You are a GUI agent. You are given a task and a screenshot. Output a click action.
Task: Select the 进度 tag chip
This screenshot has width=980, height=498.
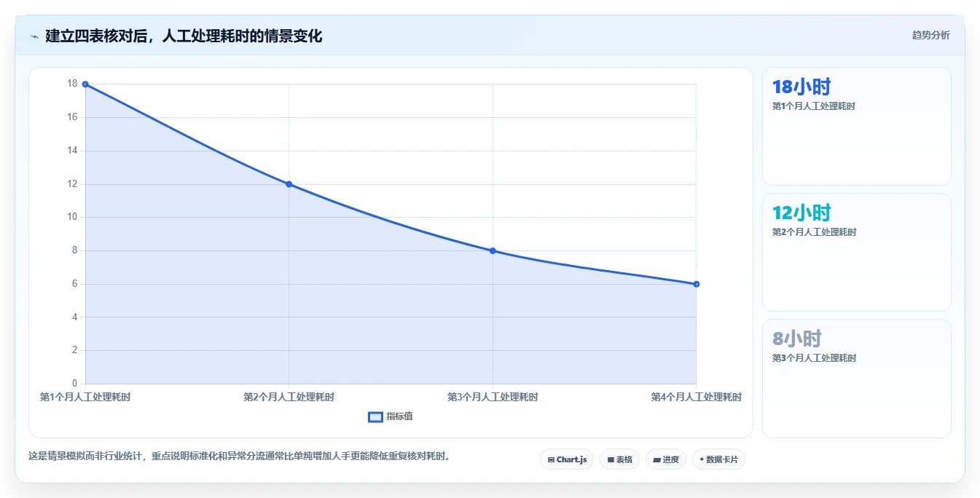pos(666,459)
